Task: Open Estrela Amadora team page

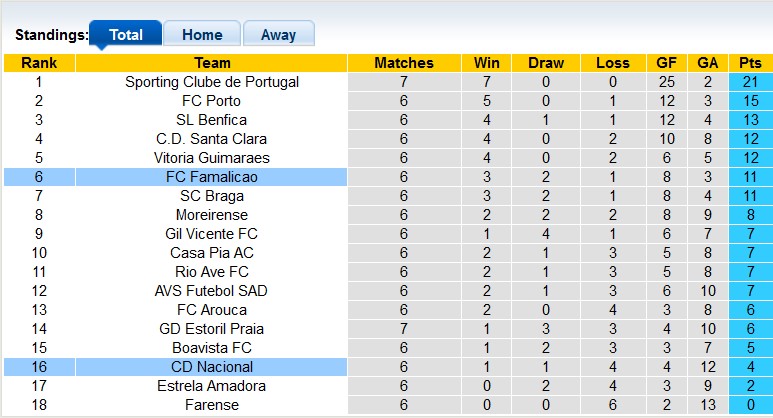Action: [x=212, y=386]
